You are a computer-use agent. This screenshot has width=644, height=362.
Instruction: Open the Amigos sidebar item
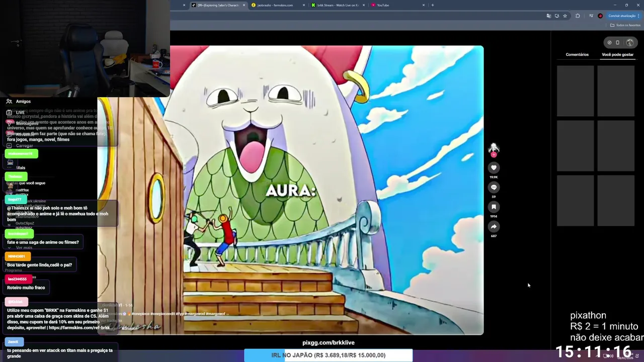[x=19, y=101]
